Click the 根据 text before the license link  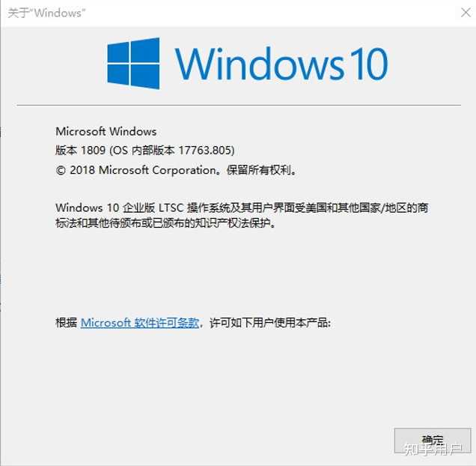click(x=66, y=322)
